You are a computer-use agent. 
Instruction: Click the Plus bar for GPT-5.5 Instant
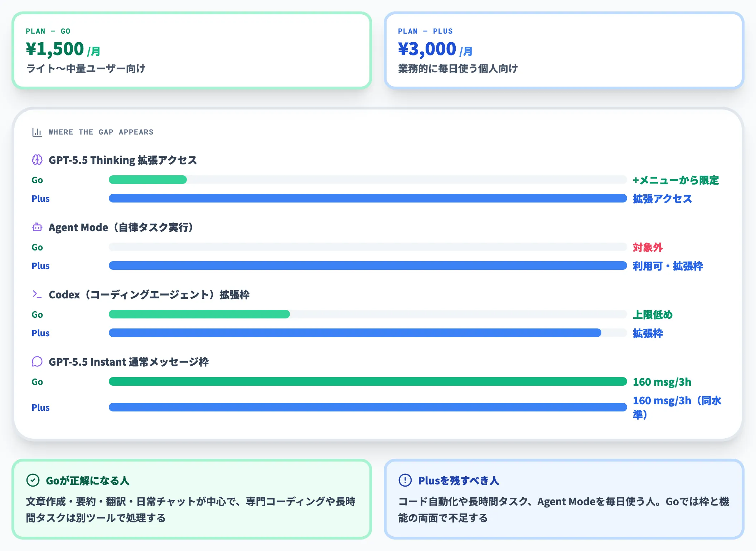pos(368,407)
